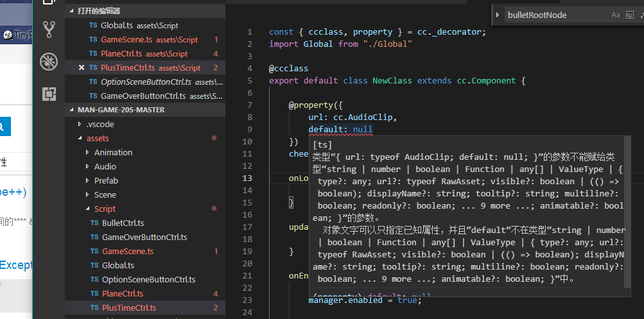Collapse the open editors section

[x=71, y=11]
